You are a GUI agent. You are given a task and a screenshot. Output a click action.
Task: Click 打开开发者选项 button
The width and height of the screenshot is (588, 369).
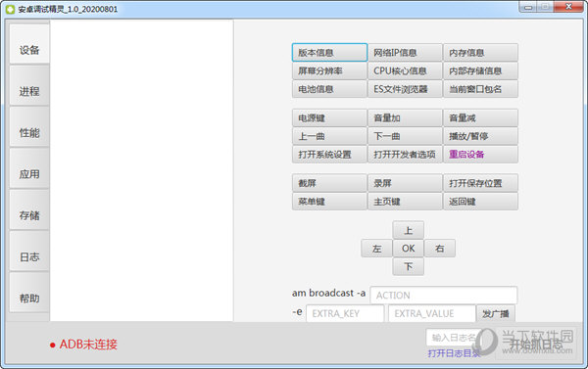point(405,155)
